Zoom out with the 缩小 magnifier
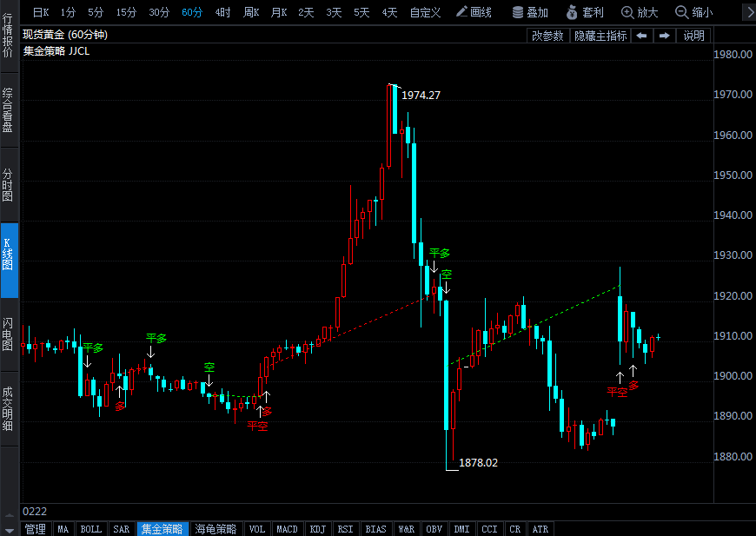The image size is (756, 536). (x=694, y=12)
